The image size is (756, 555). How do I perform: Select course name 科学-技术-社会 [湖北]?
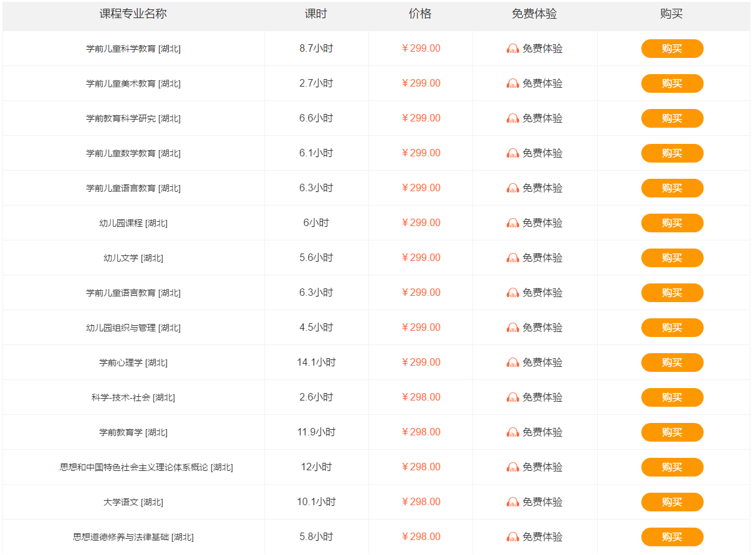pyautogui.click(x=133, y=397)
